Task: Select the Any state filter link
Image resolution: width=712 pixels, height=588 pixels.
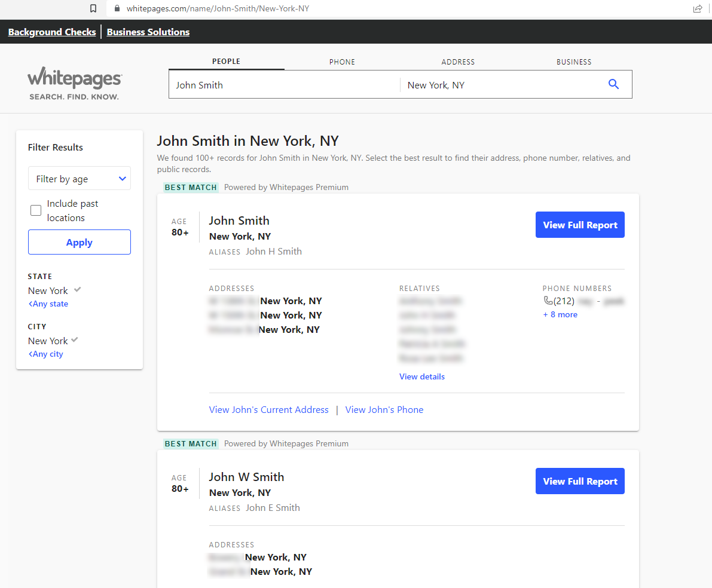Action: pyautogui.click(x=48, y=304)
